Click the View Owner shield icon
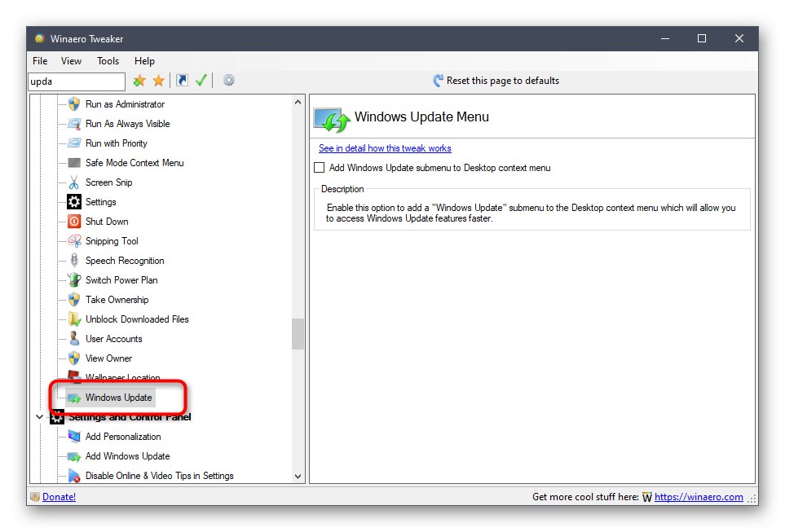The width and height of the screenshot is (785, 532). 74,358
